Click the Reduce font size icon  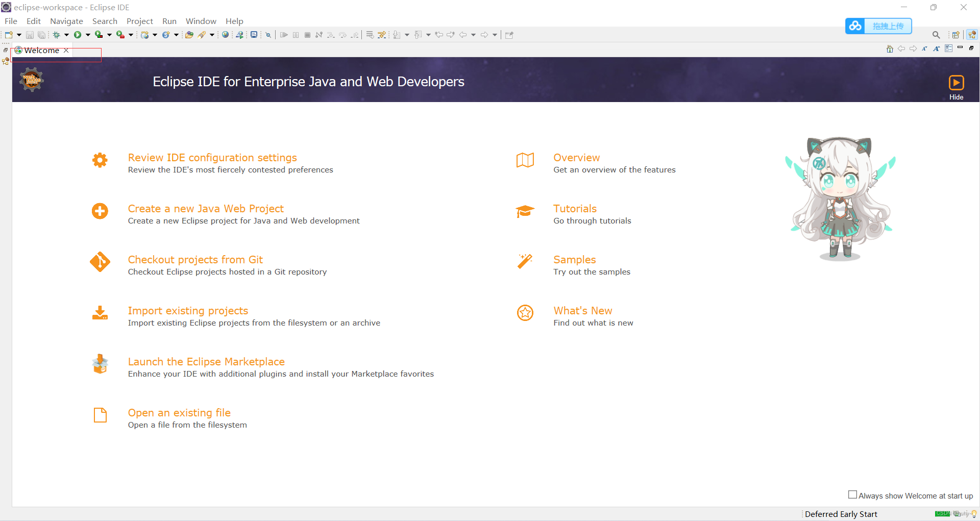coord(924,48)
